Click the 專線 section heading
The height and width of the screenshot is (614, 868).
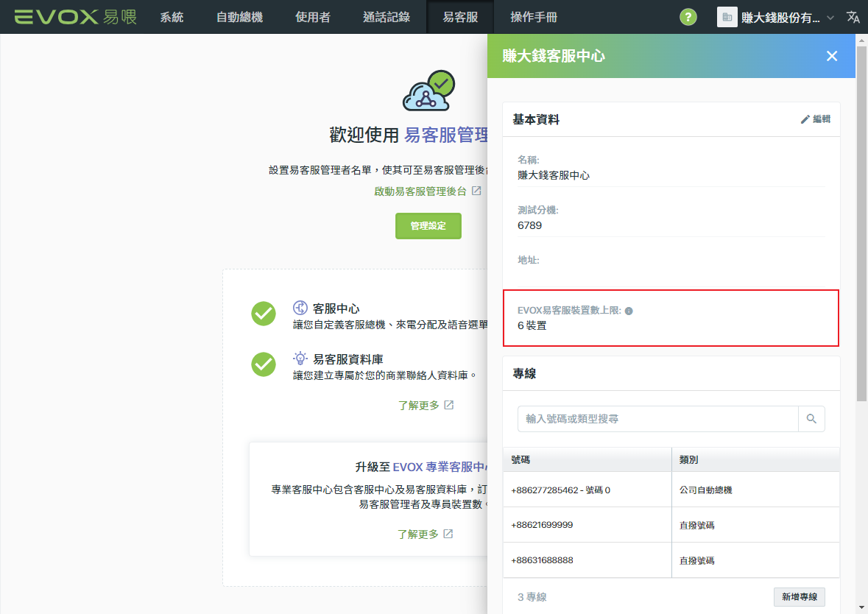click(x=524, y=374)
